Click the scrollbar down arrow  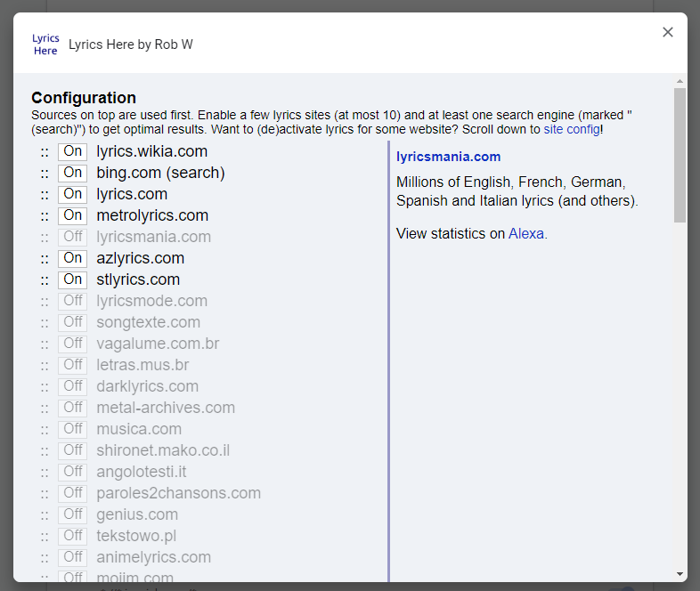coord(680,574)
